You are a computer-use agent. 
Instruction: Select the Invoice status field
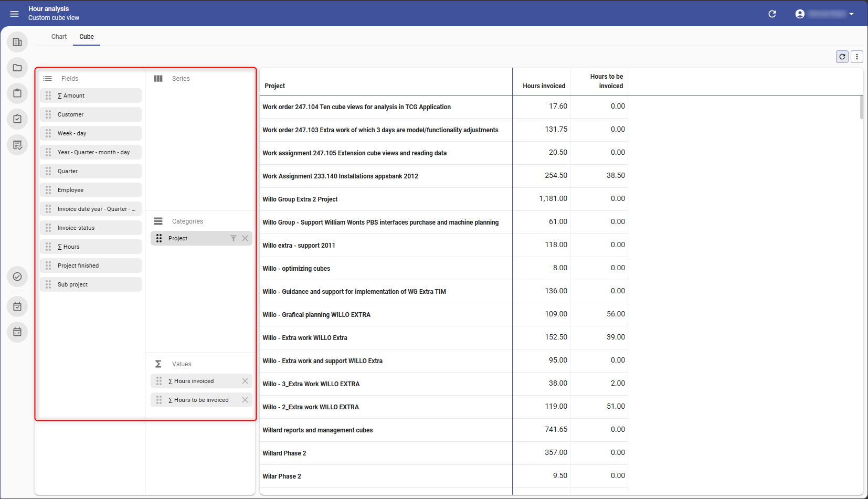click(x=91, y=228)
